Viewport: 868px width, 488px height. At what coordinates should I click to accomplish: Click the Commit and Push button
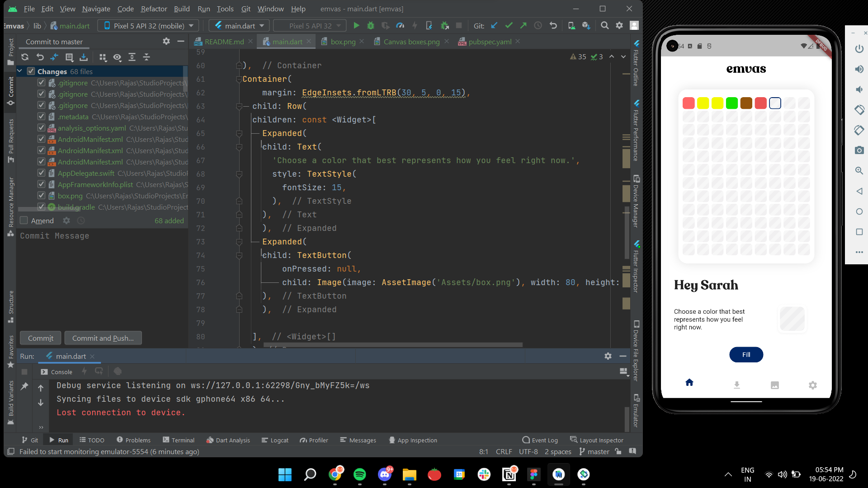(103, 338)
